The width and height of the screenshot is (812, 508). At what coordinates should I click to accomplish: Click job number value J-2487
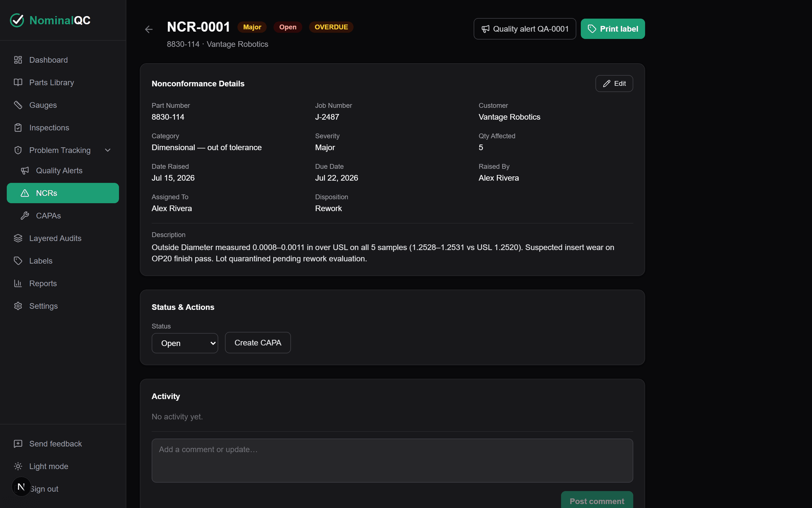327,117
